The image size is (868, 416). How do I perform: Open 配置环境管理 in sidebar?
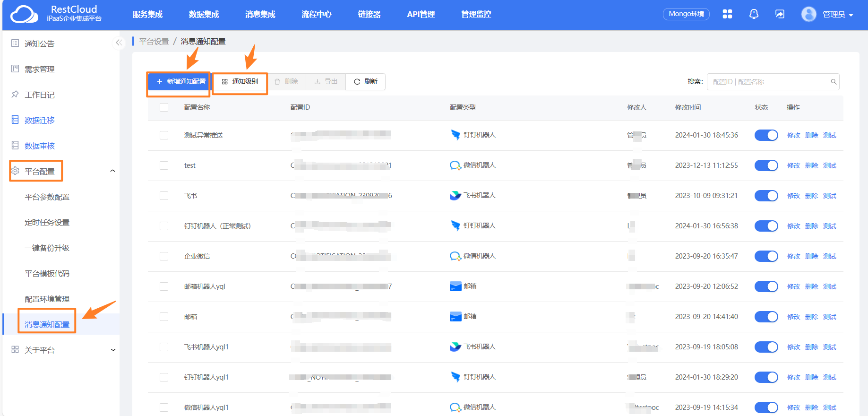click(47, 299)
